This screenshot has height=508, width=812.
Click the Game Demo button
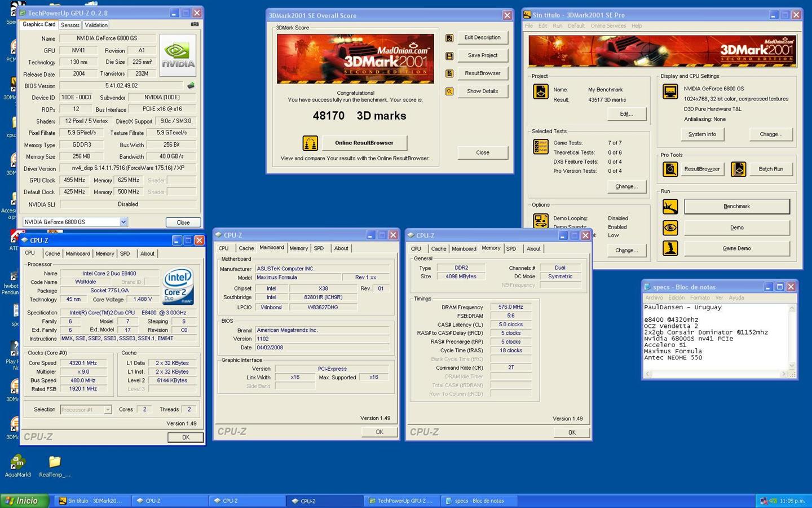point(737,248)
